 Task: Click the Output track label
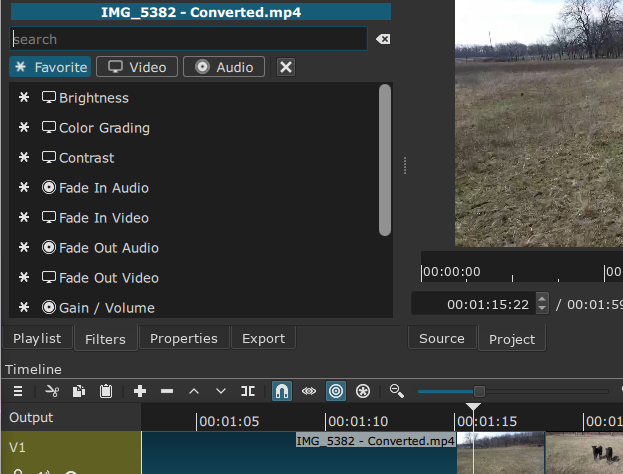point(31,417)
